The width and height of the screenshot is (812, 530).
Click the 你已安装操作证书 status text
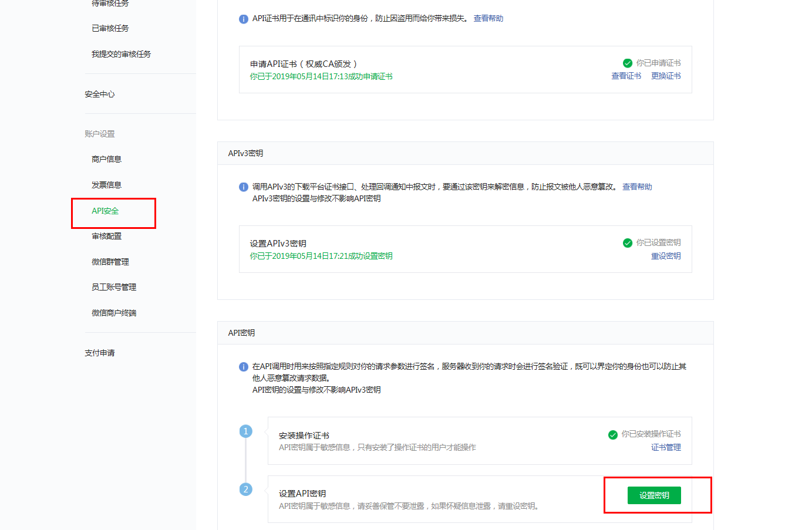coord(651,434)
